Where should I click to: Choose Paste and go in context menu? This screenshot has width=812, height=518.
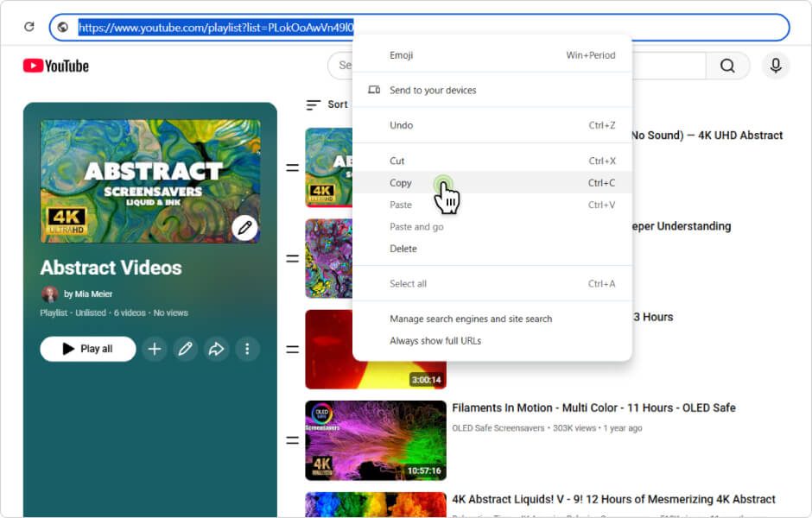(416, 227)
